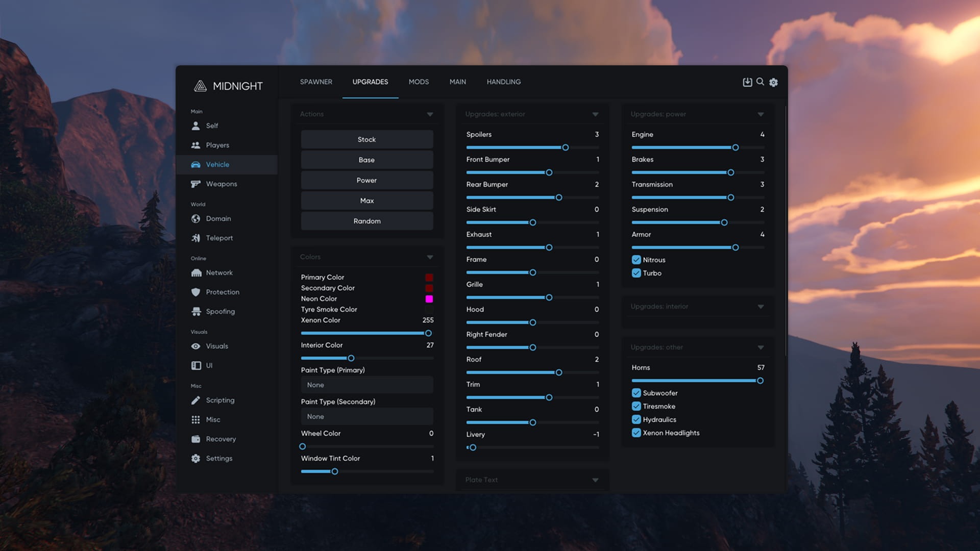980x551 pixels.
Task: Click the header gear settings icon
Action: click(773, 82)
